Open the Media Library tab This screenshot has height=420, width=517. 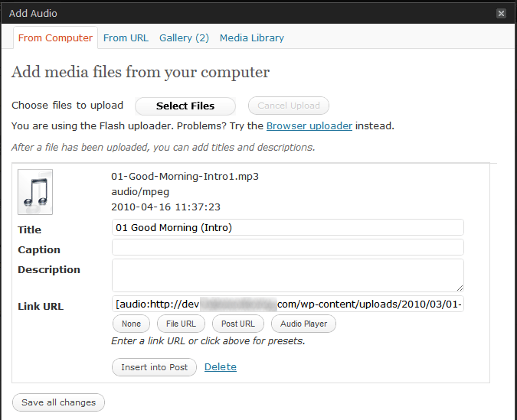point(251,38)
